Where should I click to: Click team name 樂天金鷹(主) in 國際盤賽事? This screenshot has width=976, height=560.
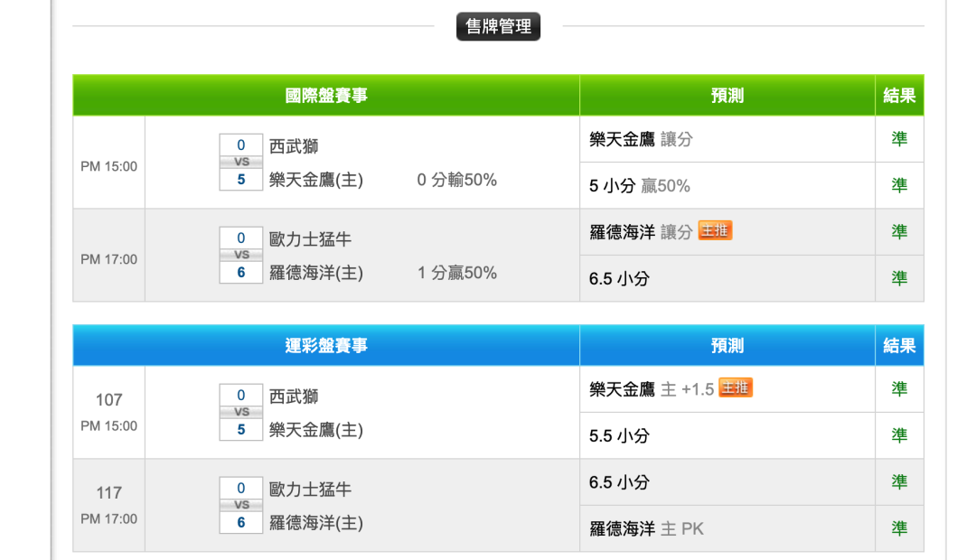pos(316,180)
